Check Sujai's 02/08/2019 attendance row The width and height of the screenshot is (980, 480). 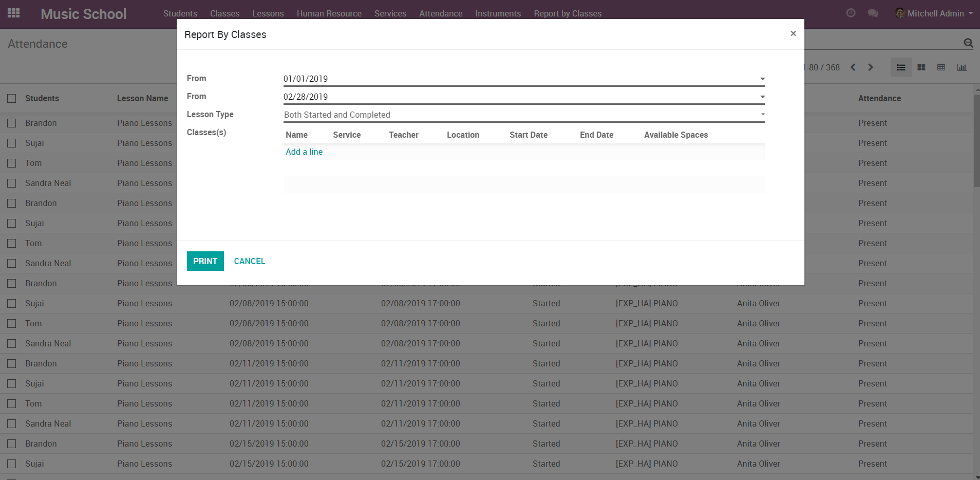coord(12,303)
